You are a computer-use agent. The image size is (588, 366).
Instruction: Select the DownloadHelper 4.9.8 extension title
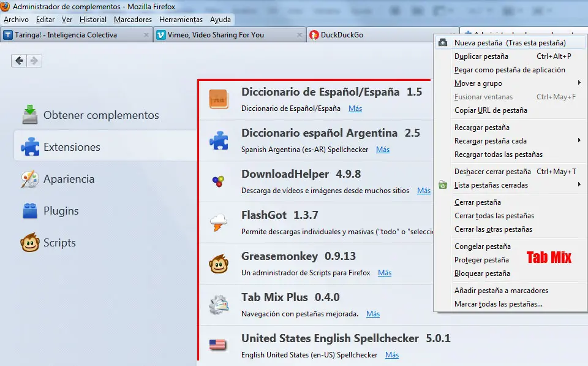301,174
